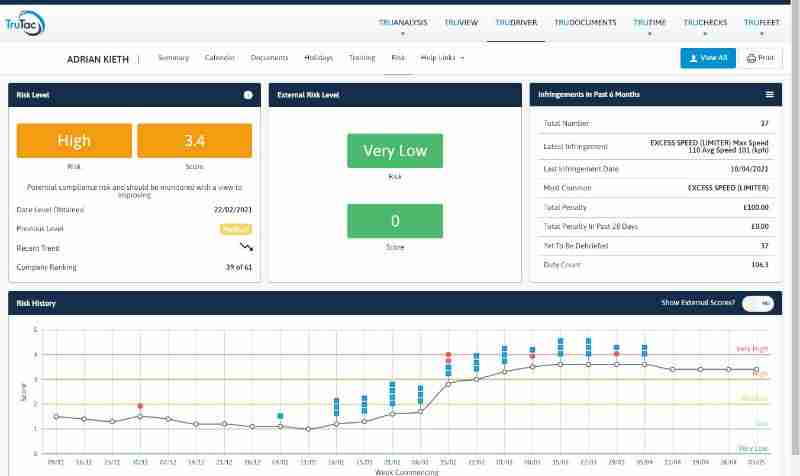Screen dimensions: 800x476
Task: Click the green Very Low external risk badge
Action: (395, 151)
